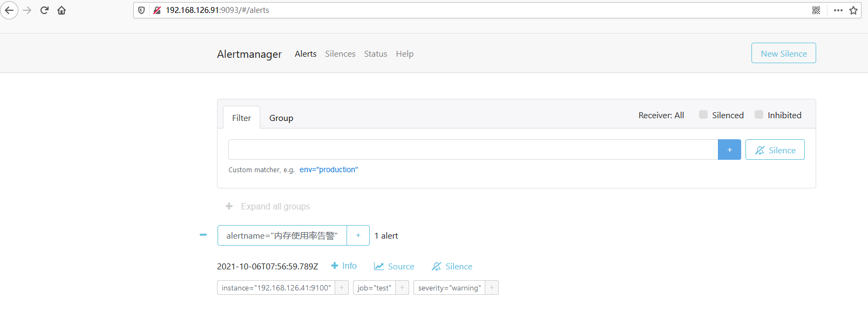Click the instance="192.168.126.41:9100" label

point(276,288)
